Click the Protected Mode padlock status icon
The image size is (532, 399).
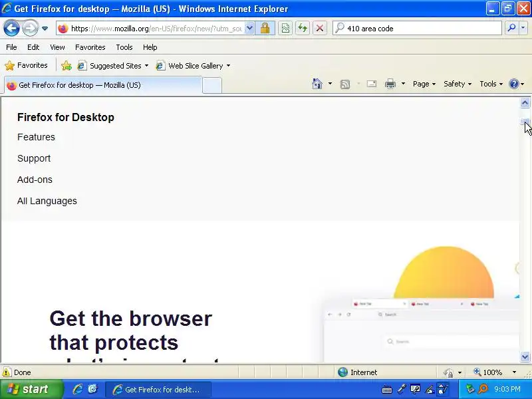(448, 372)
